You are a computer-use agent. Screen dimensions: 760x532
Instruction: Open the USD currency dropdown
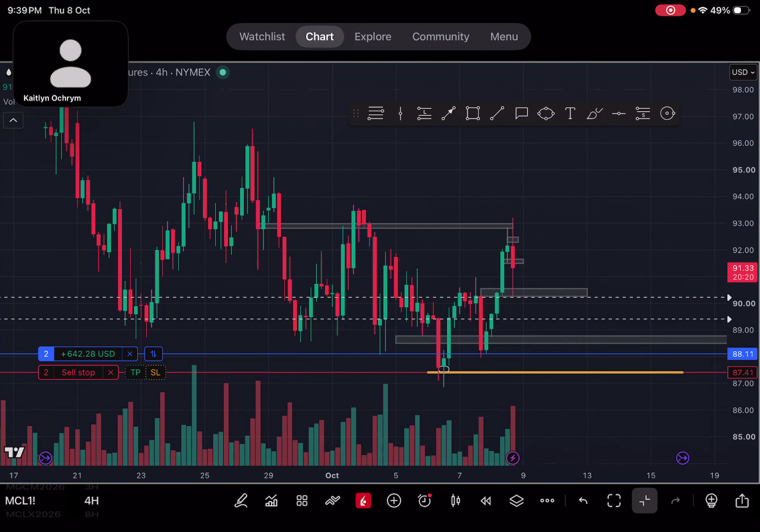point(743,72)
